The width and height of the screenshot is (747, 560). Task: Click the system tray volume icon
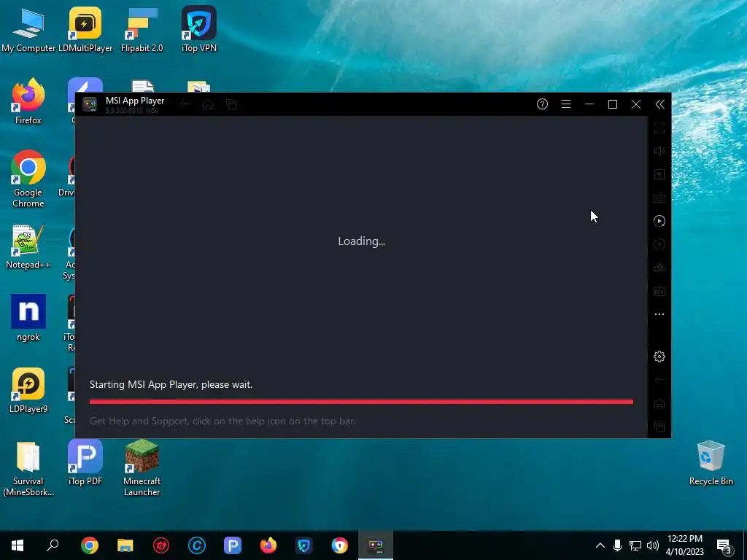(x=653, y=545)
